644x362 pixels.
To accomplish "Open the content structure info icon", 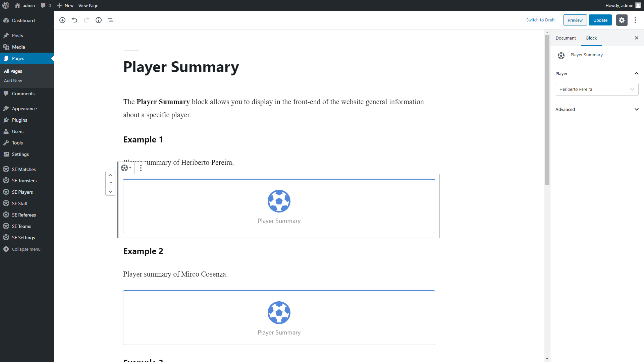I will click(x=99, y=20).
